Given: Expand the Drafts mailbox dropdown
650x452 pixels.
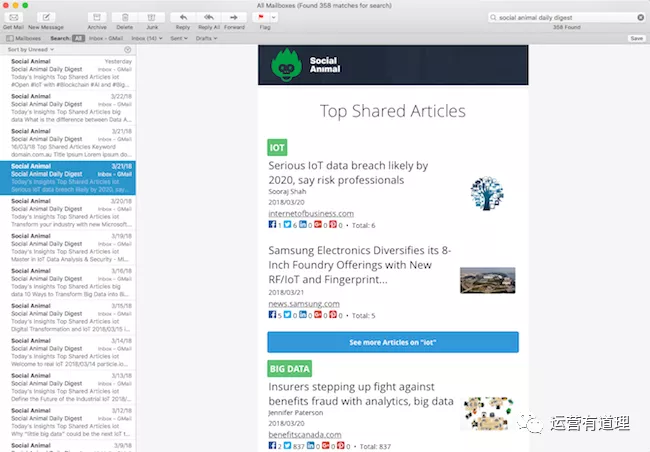Looking at the screenshot, I should click(206, 38).
